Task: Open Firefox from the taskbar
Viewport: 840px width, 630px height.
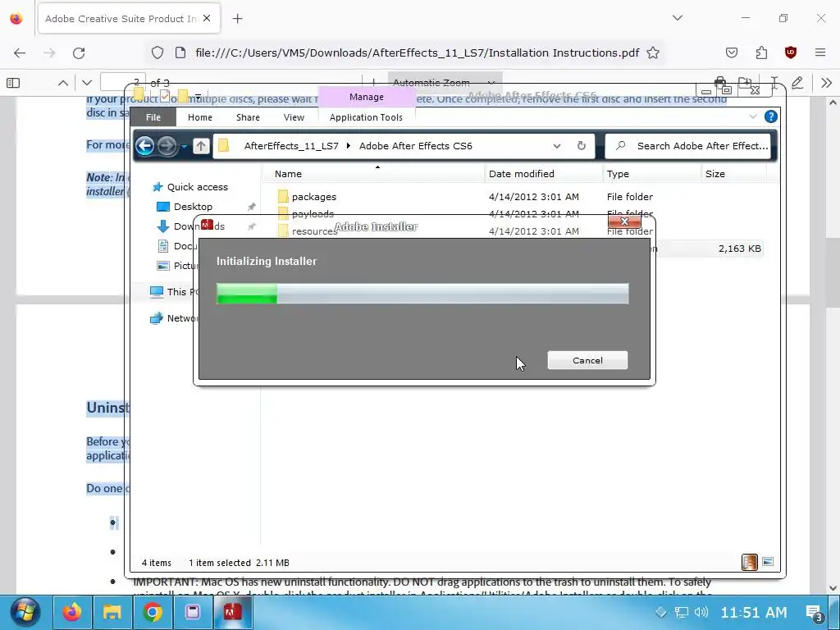Action: [x=72, y=612]
